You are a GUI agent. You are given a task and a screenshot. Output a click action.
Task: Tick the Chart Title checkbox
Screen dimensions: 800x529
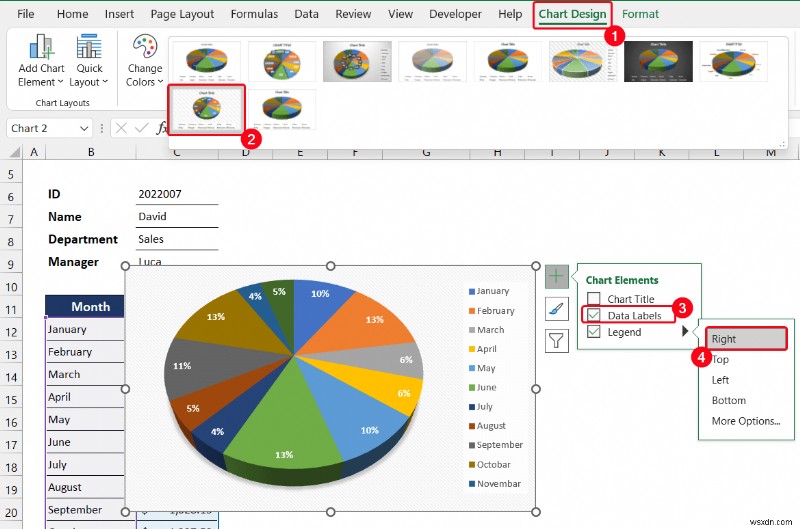pos(593,299)
